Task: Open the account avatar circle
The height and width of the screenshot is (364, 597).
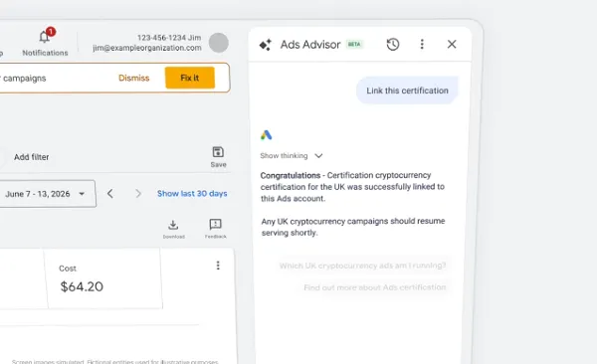Action: [x=219, y=43]
